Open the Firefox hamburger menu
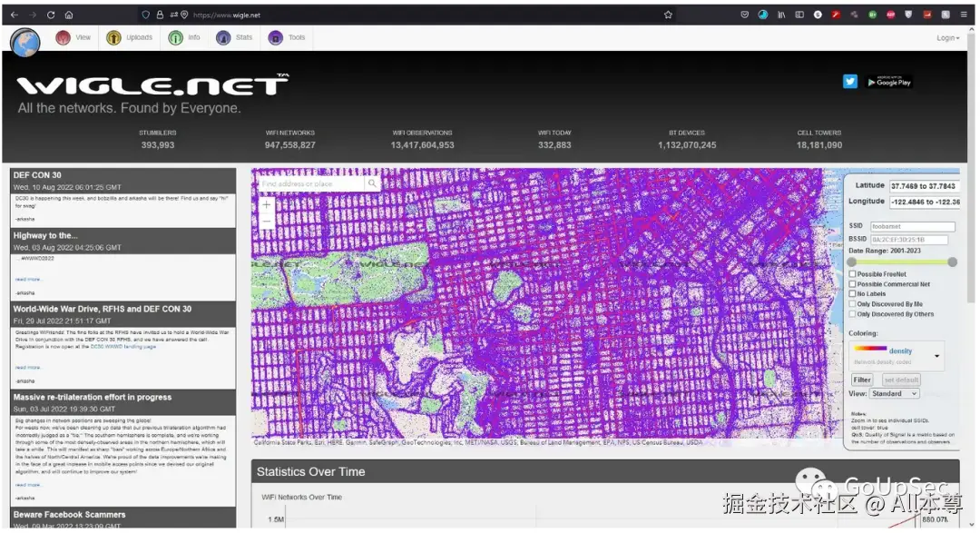This screenshot has height=533, width=980. (x=964, y=15)
